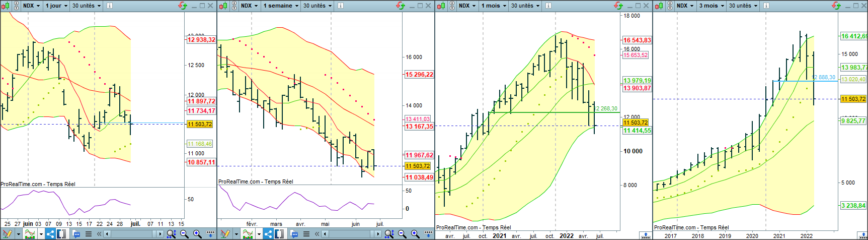Click refresh arrows icon in monthly chart
This screenshot has width=868, height=240.
click(618, 6)
